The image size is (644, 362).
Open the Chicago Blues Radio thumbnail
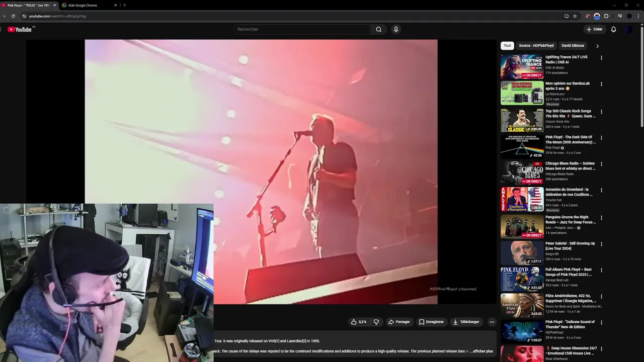(522, 172)
